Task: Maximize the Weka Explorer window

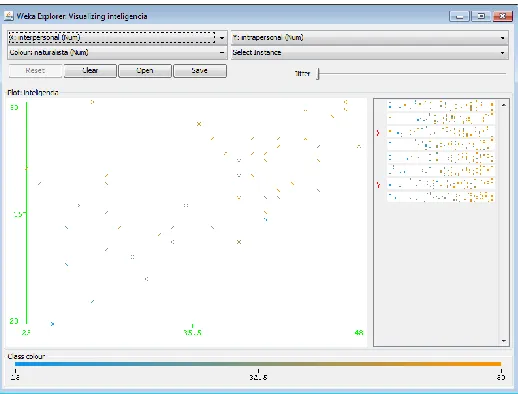Action: point(481,16)
